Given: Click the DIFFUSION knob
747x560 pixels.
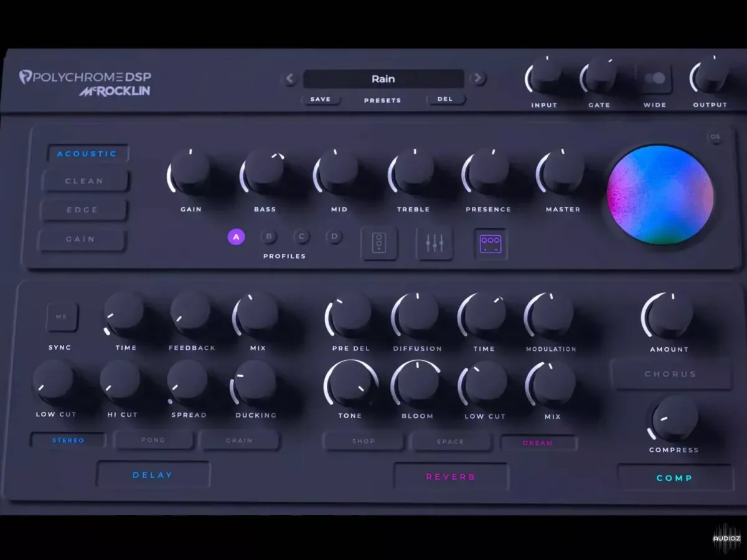Looking at the screenshot, I should pyautogui.click(x=416, y=315).
